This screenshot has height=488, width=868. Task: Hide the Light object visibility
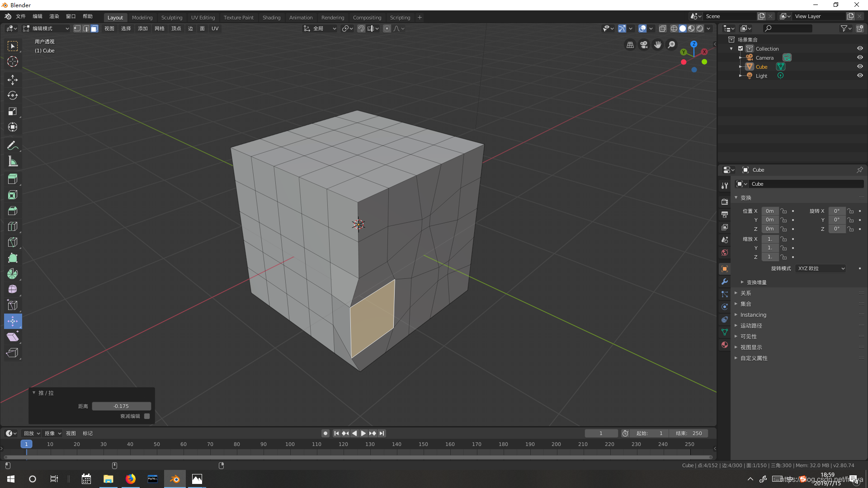pos(860,75)
